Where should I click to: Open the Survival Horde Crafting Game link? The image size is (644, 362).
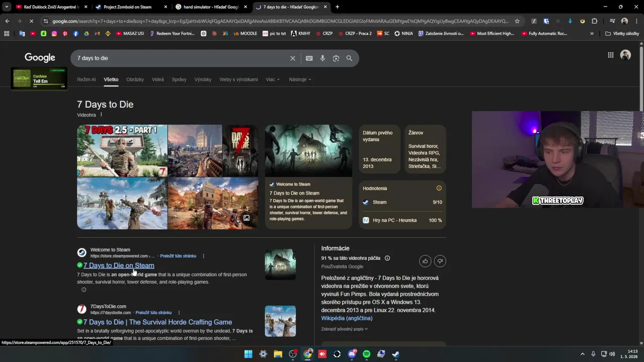point(157,322)
